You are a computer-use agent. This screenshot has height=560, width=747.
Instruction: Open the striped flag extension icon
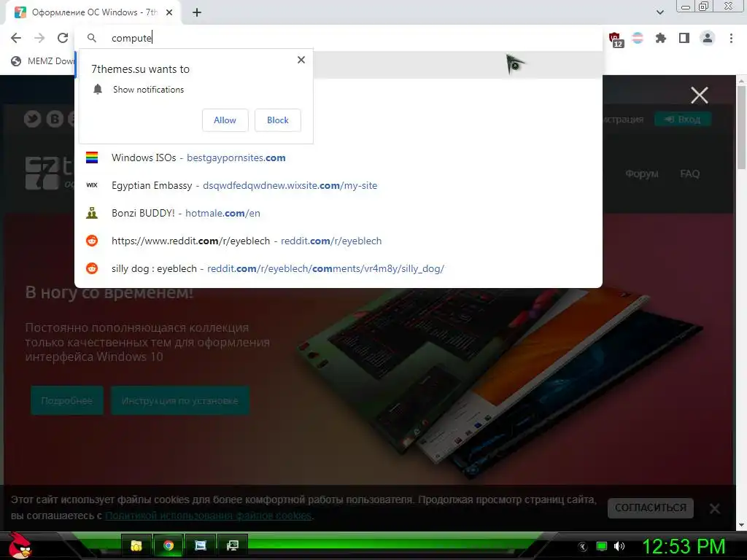pos(638,38)
